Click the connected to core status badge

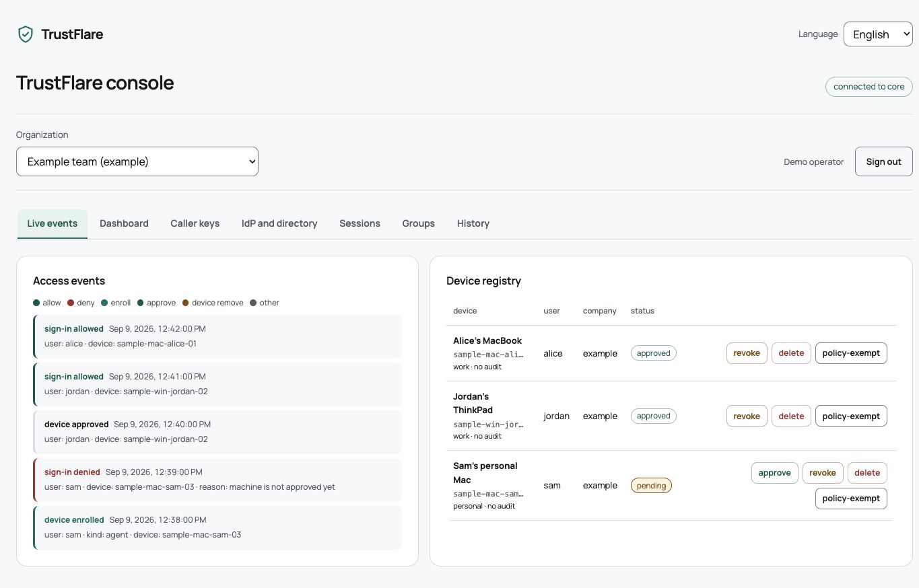pyautogui.click(x=869, y=87)
